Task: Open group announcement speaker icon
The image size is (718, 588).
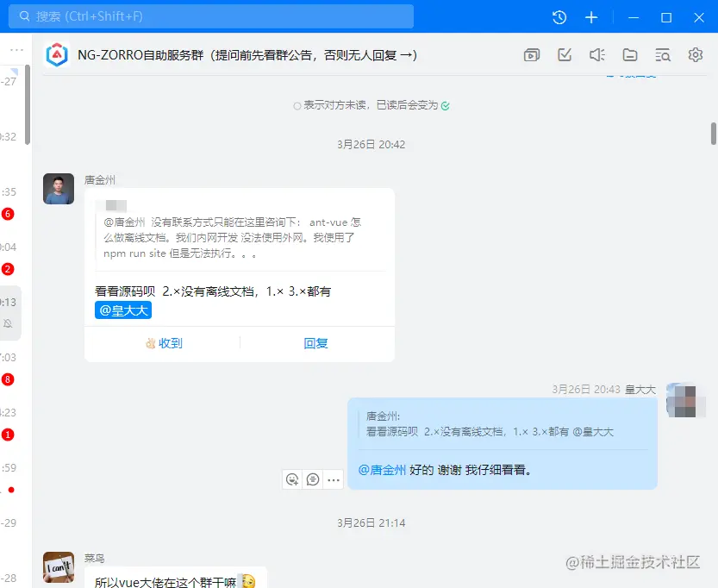Action: point(597,55)
